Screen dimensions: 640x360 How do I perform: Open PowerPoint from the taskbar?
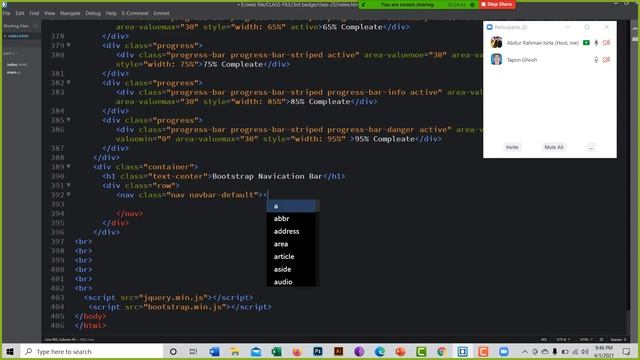400,351
